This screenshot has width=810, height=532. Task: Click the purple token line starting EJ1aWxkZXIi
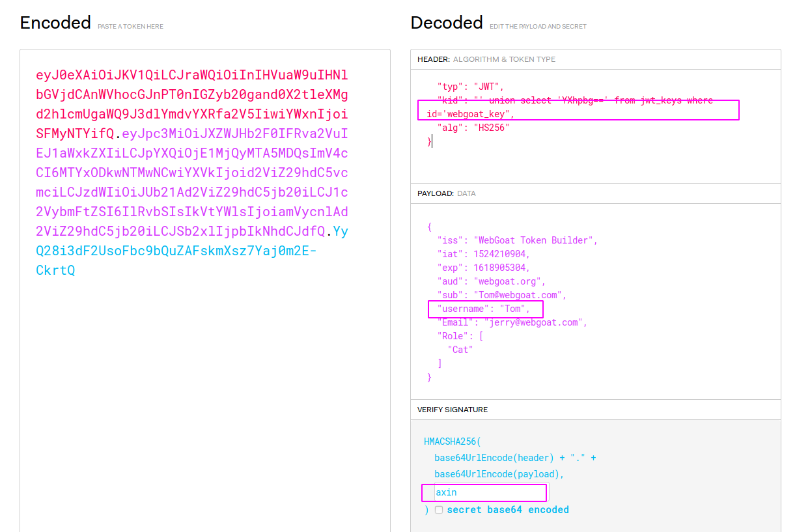pyautogui.click(x=192, y=153)
